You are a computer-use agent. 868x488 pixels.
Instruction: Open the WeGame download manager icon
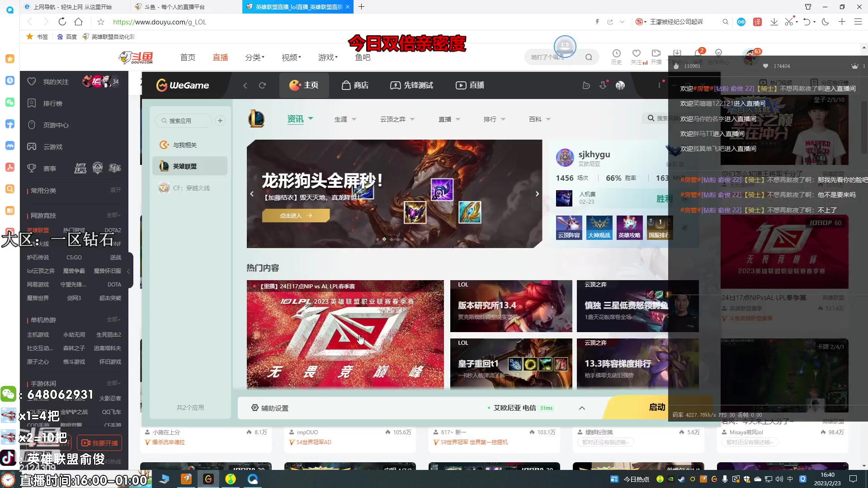603,85
